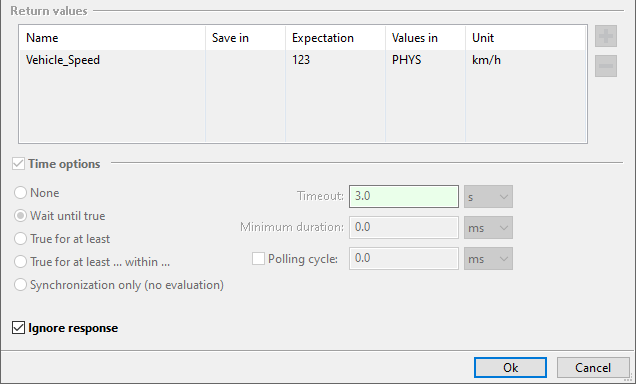This screenshot has height=384, width=636.
Task: Enable the Polling cycle checkbox
Action: [x=258, y=258]
